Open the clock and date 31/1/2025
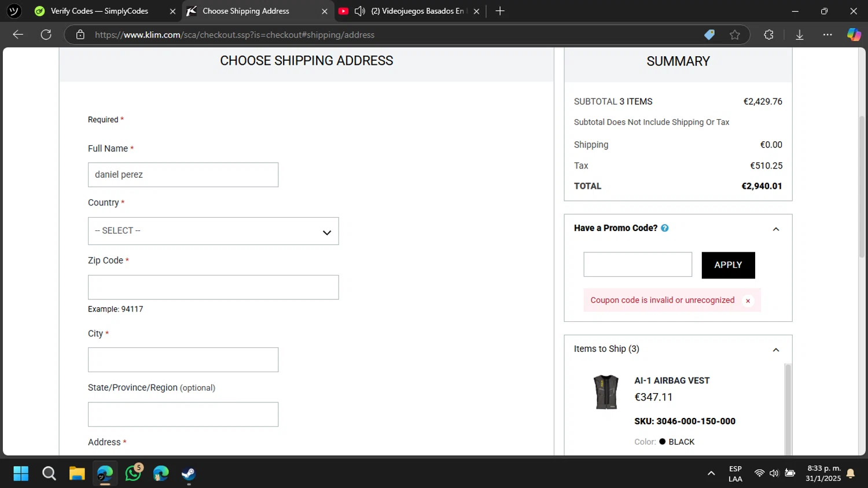Screen dimensions: 868x488 click(823, 474)
